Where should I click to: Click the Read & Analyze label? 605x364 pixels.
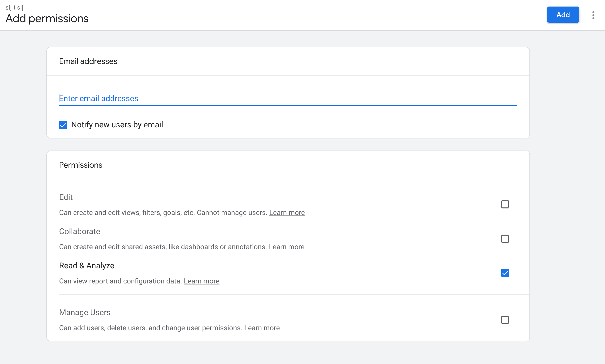[x=87, y=266]
